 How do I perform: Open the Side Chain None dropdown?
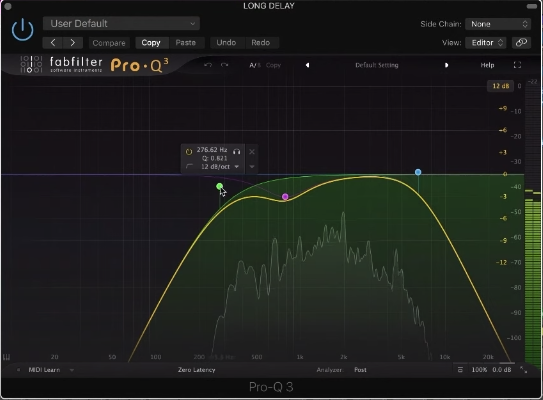[498, 24]
